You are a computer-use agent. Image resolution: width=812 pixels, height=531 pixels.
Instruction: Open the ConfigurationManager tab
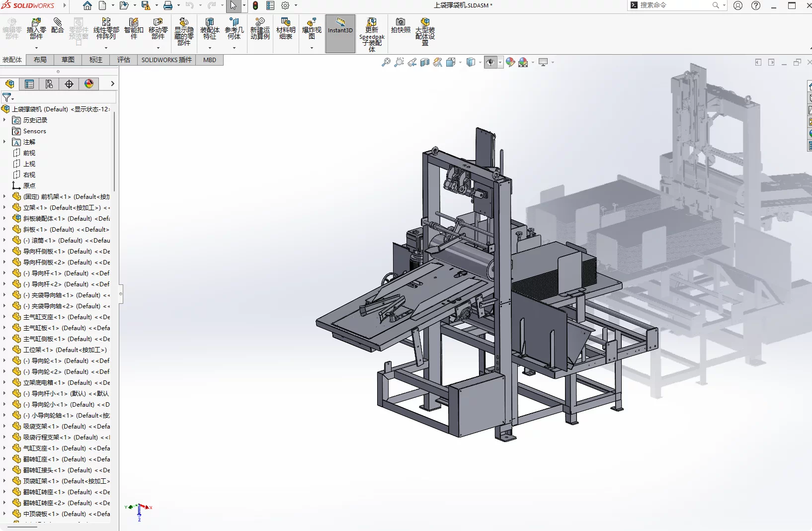coord(49,84)
